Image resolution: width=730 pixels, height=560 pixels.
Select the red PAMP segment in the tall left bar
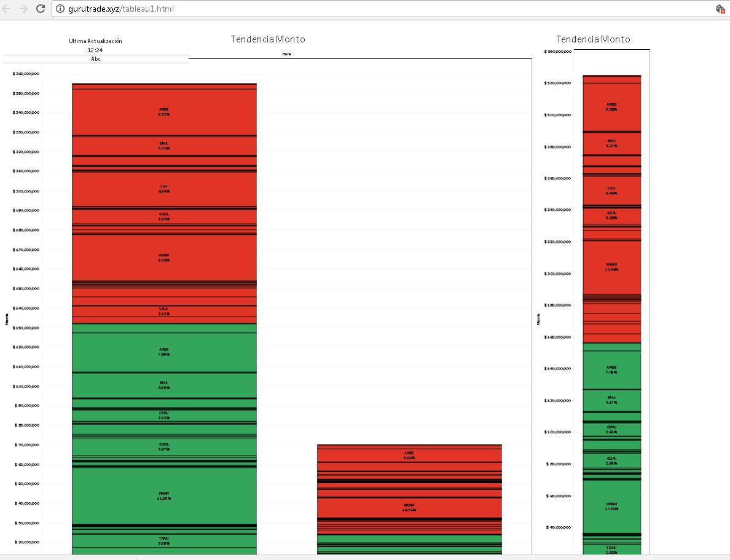164,258
